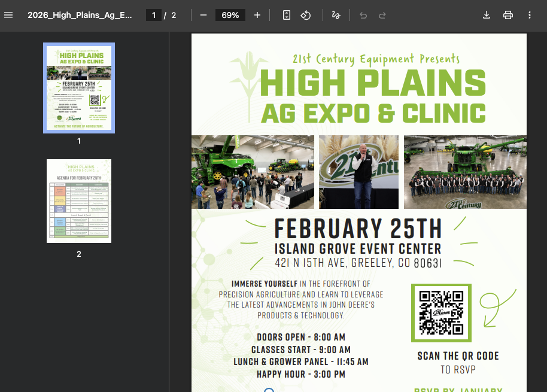
Task: Print the PDF document
Action: click(508, 15)
